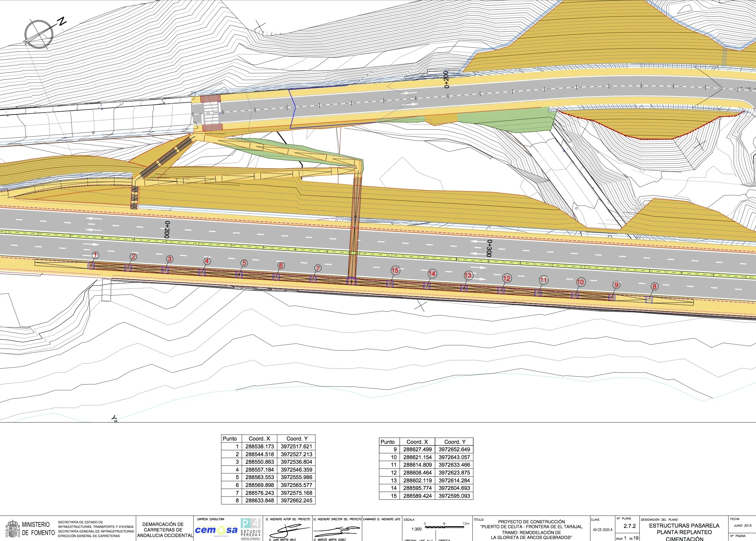Select circled point marker 2 on the plan

[x=133, y=257]
